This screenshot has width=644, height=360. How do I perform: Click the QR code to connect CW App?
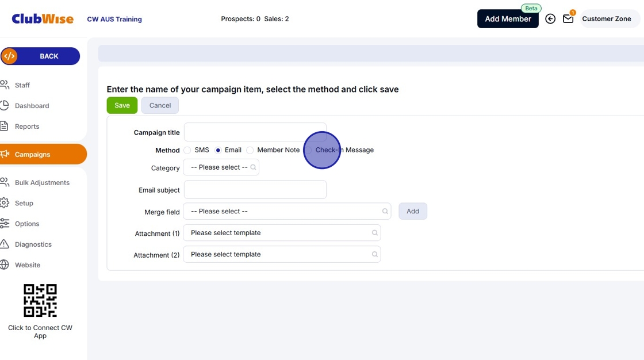point(40,300)
